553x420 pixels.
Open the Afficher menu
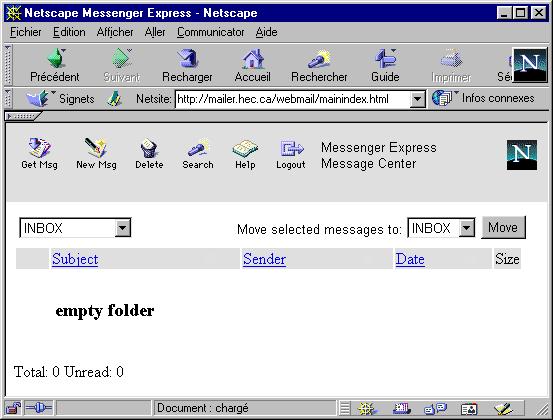tap(115, 32)
